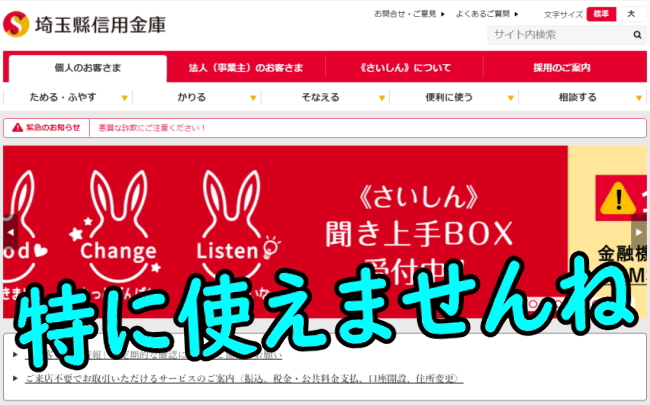The image size is (650, 405).
Task: Click the yellow warning sign in next banner
Action: 618,199
